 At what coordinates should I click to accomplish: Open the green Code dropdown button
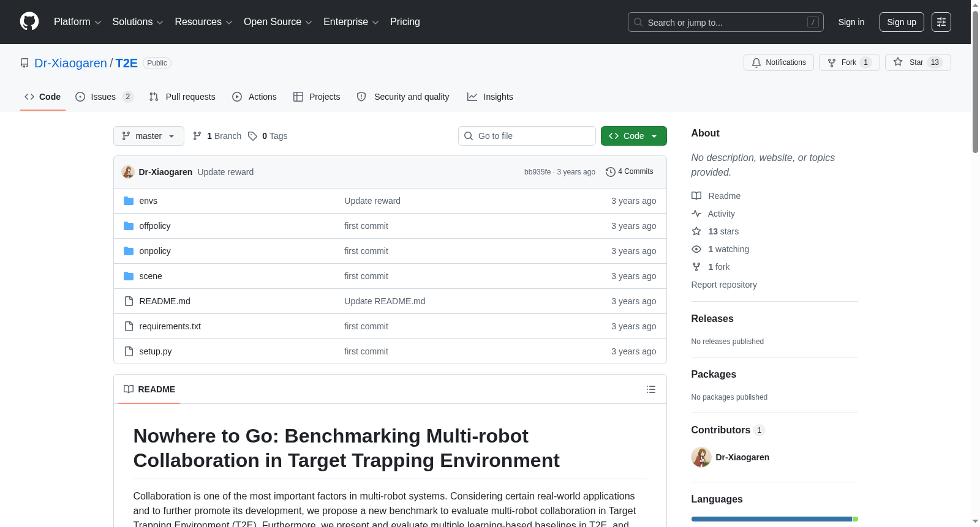click(634, 136)
